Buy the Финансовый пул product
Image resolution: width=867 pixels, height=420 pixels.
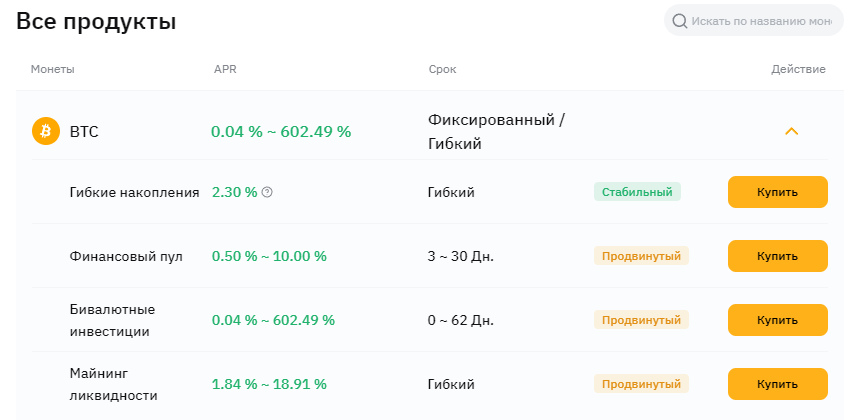pyautogui.click(x=777, y=256)
